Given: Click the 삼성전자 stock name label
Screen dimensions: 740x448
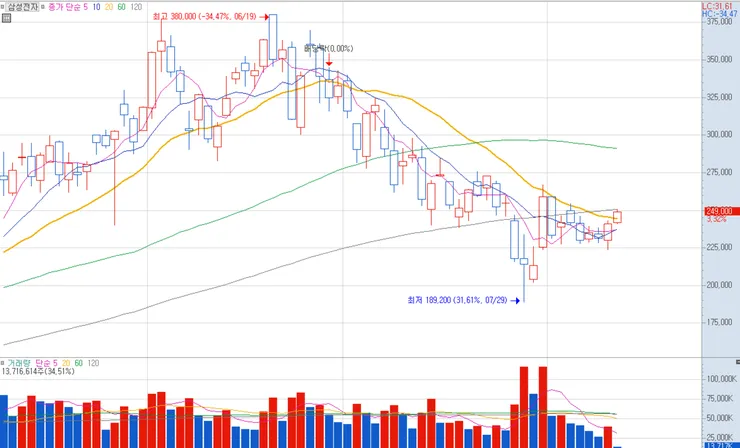Looking at the screenshot, I should (23, 8).
